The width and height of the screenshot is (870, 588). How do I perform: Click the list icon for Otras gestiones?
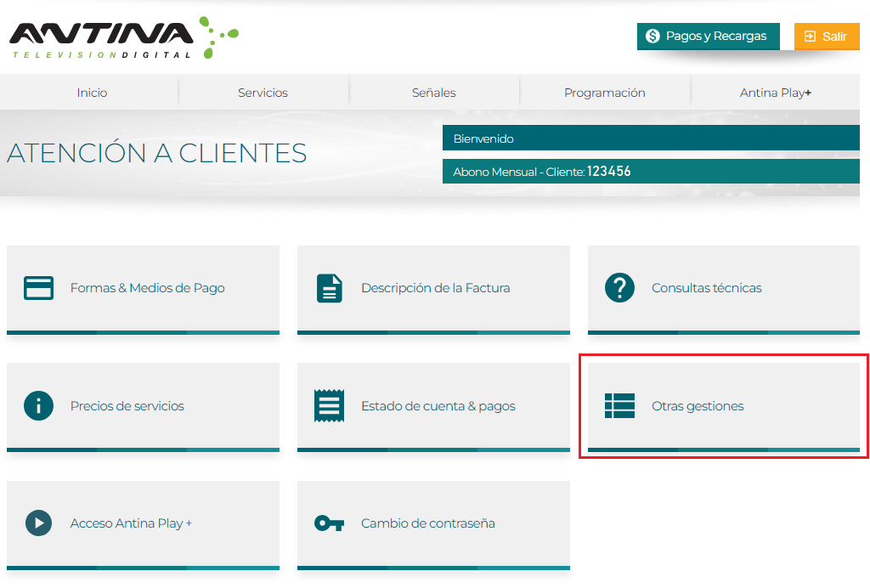coord(619,406)
